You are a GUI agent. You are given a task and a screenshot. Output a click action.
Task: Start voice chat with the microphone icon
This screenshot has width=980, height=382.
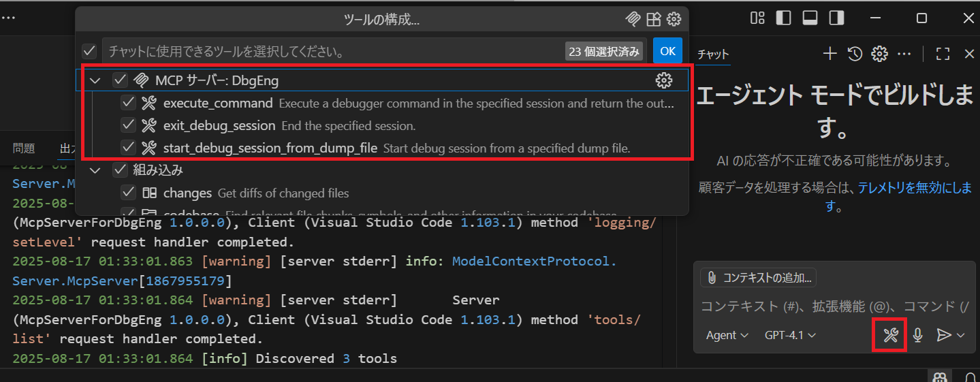(918, 335)
